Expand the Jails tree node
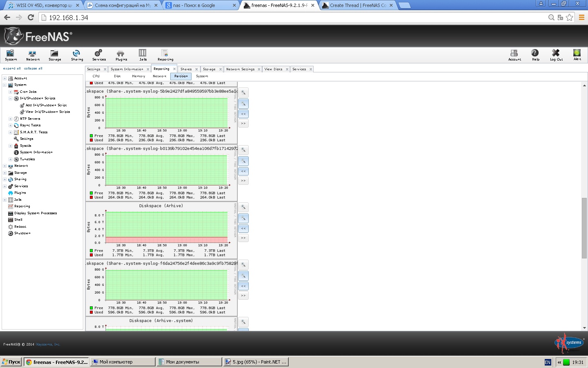The height and width of the screenshot is (368, 588). [4, 200]
